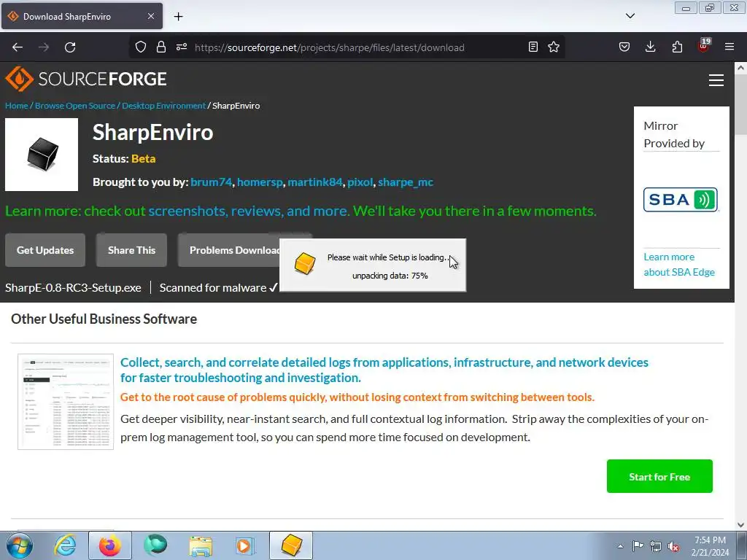
Task: Click the SharpEnviro black cube project icon
Action: click(x=42, y=155)
